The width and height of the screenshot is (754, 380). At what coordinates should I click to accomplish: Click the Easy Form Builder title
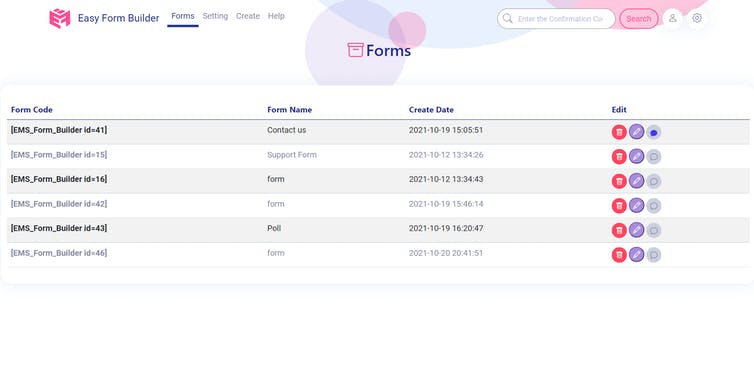[118, 18]
